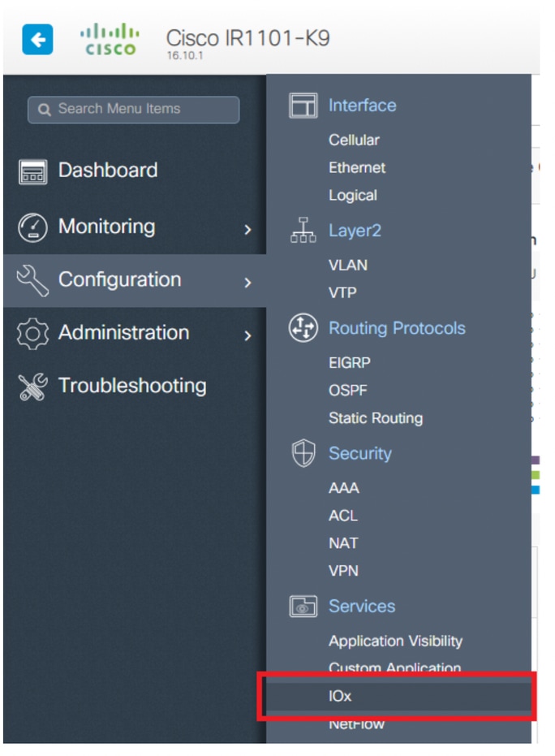Open Ethernet interface settings
This screenshot has width=555, height=756.
[x=357, y=167]
